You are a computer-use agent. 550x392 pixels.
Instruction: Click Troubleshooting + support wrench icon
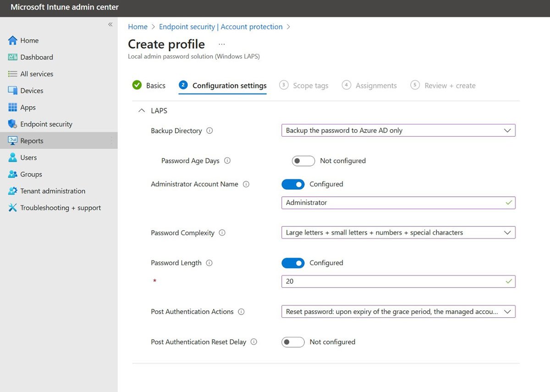tap(12, 208)
